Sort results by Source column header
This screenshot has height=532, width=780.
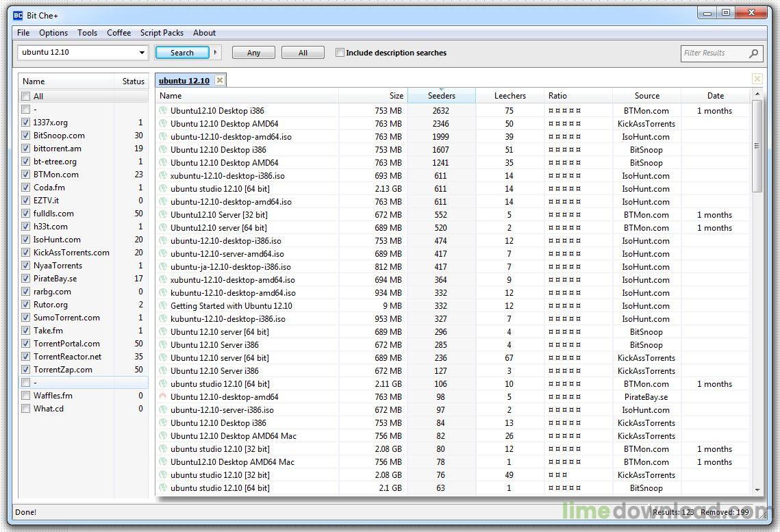pyautogui.click(x=646, y=95)
